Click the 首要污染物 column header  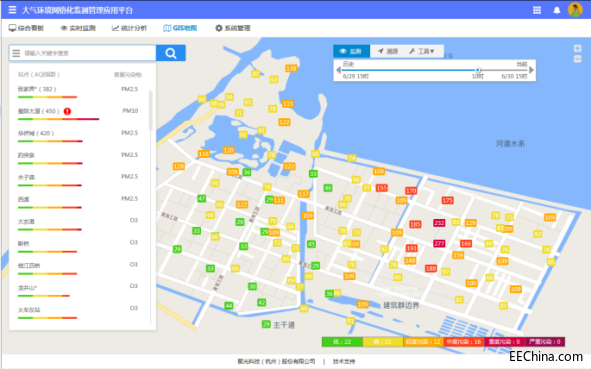point(128,75)
